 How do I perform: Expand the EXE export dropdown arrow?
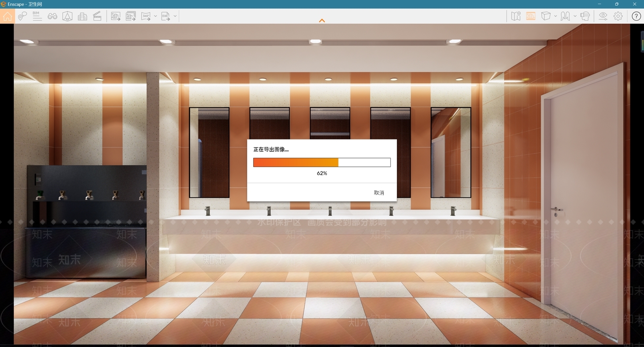coord(175,16)
